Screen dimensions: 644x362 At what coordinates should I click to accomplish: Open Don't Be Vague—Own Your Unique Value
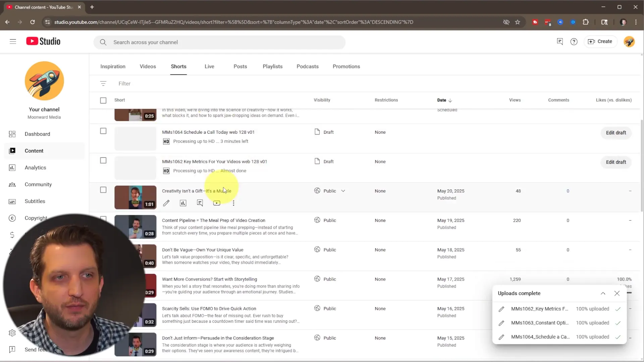pyautogui.click(x=203, y=250)
